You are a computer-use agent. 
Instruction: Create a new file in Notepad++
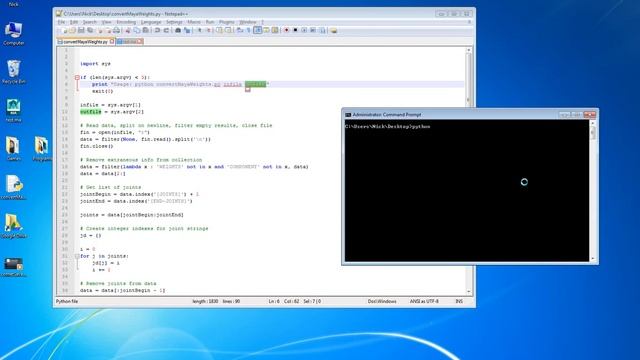click(x=65, y=30)
